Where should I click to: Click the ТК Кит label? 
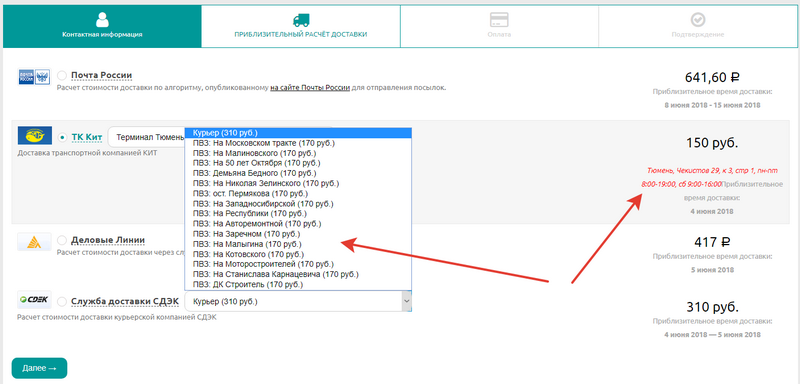[x=87, y=137]
